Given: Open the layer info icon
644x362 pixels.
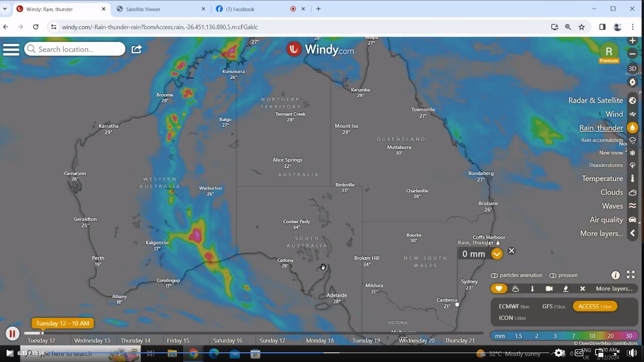Looking at the screenshot, I should (615, 275).
